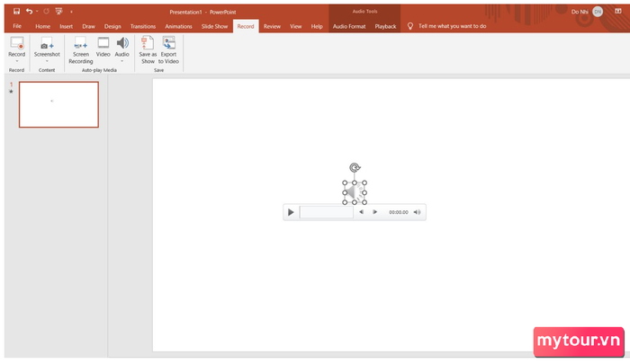Open the Help tab
The width and height of the screenshot is (630, 364).
[x=317, y=26]
